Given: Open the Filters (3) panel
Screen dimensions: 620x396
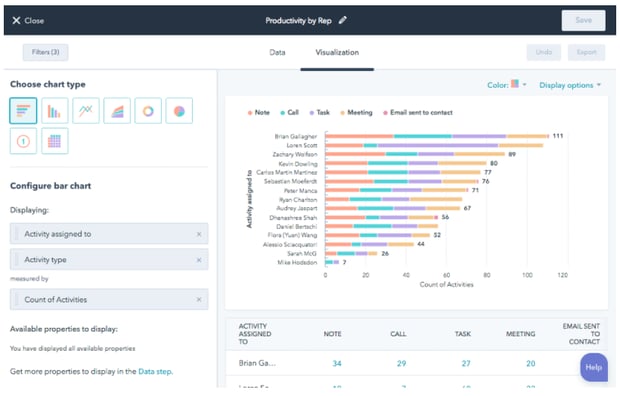Looking at the screenshot, I should point(45,52).
